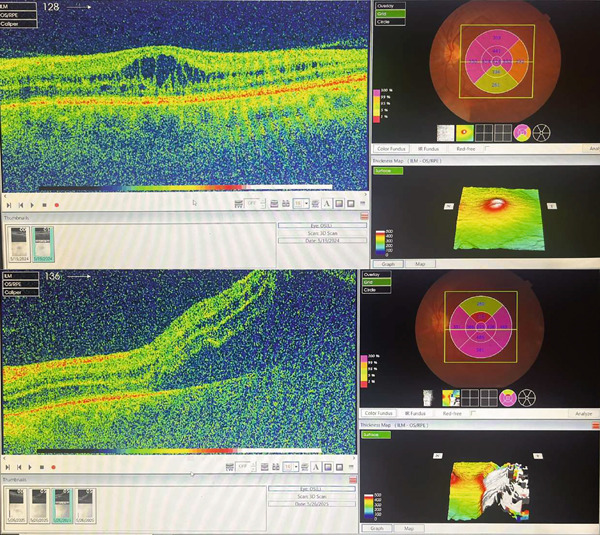
Task: Select the color thickness map icon in upper fundus panel
Action: [465, 133]
